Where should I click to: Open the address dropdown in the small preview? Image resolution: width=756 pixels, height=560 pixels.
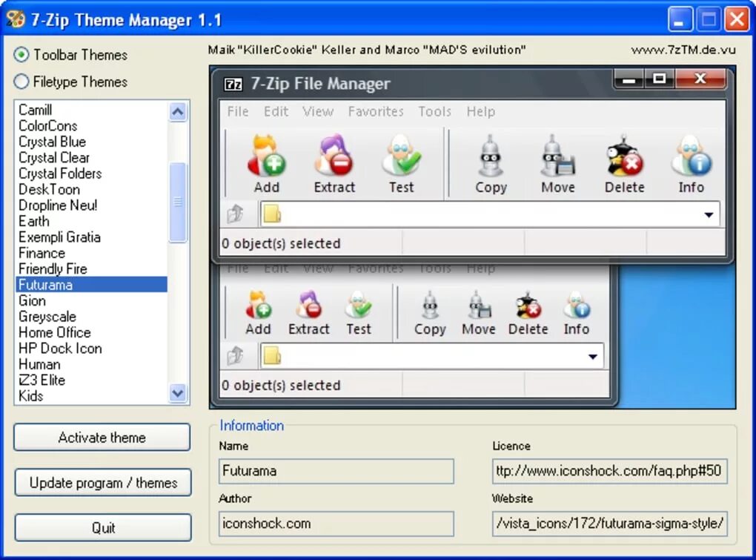pos(592,357)
